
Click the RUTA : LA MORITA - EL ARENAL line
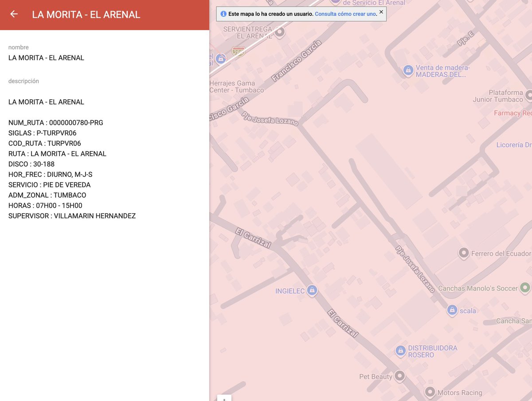(x=57, y=154)
